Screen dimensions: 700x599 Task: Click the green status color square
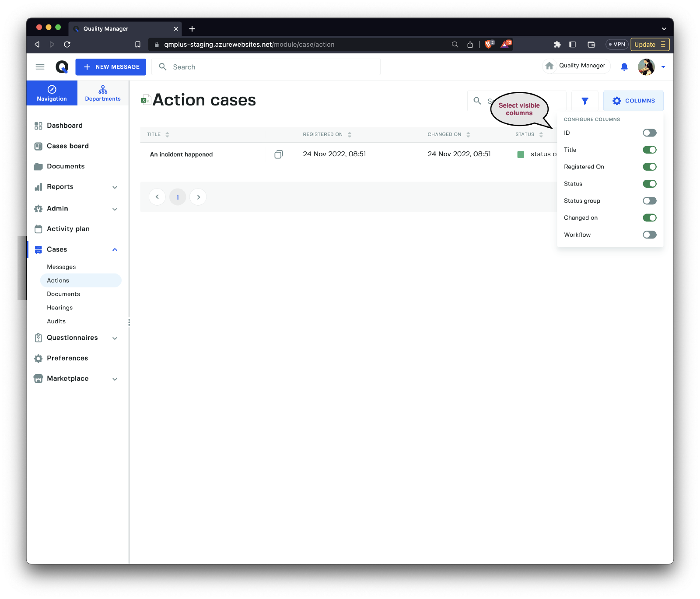[x=521, y=154]
